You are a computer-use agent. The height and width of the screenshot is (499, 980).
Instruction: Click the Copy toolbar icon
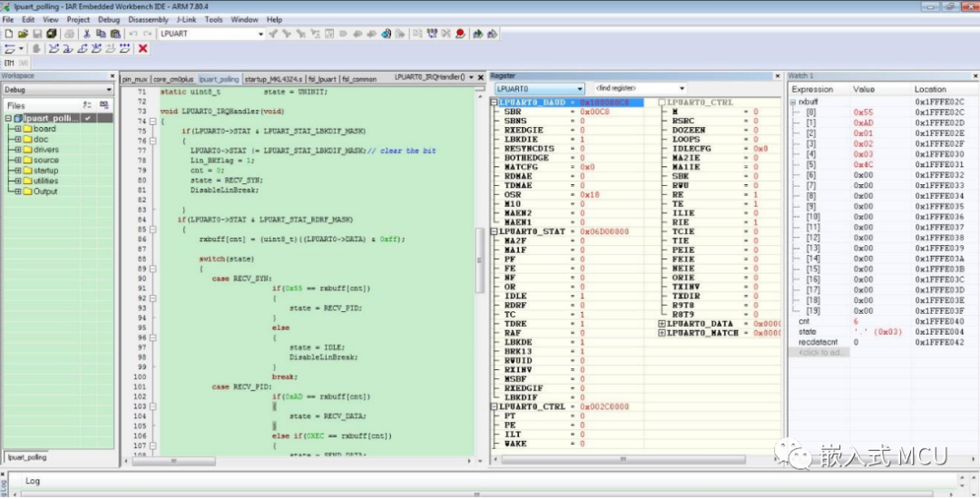pos(101,34)
